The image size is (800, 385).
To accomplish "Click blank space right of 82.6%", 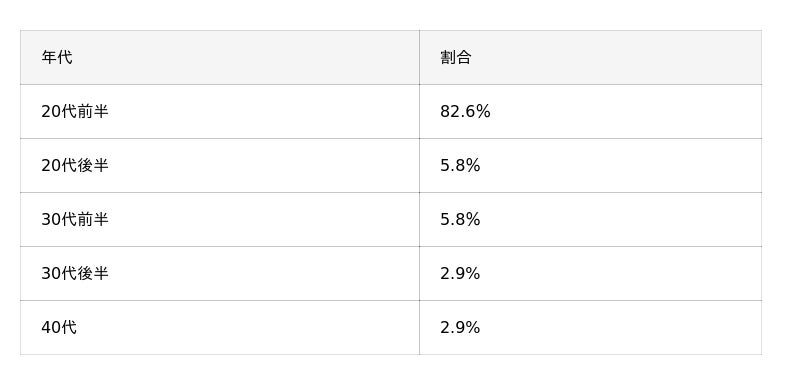I will (x=625, y=112).
